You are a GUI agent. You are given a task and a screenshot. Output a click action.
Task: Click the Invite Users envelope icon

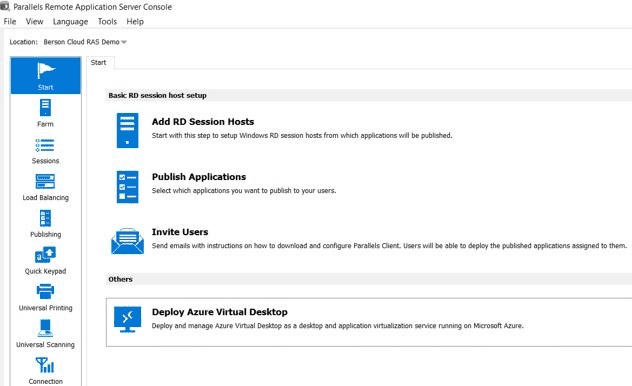pos(127,241)
